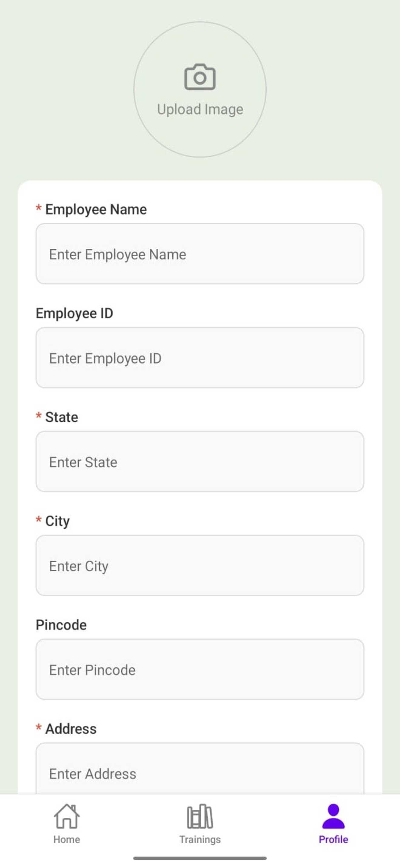400x868 pixels.
Task: Click the Pincode field label
Action: pos(62,625)
